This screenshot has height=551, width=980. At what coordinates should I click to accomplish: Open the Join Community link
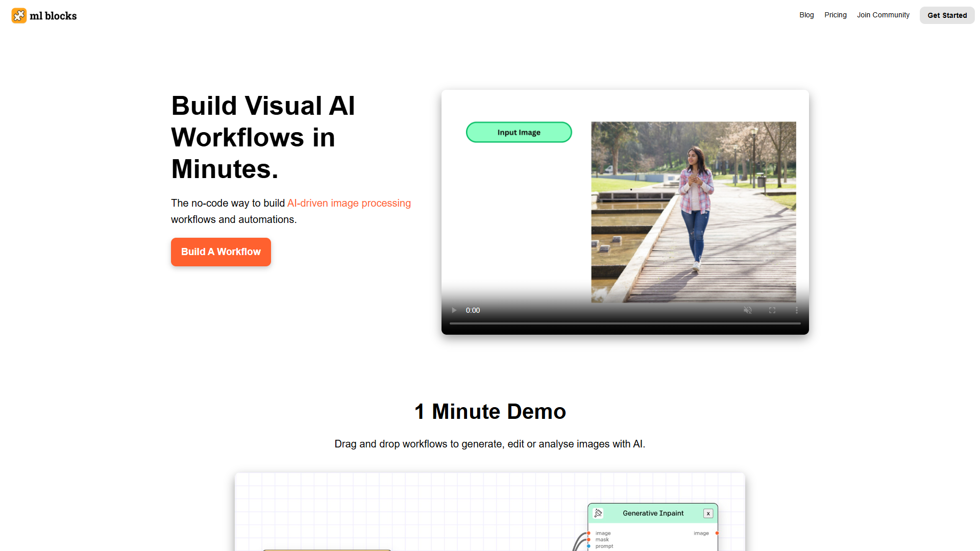(x=883, y=15)
